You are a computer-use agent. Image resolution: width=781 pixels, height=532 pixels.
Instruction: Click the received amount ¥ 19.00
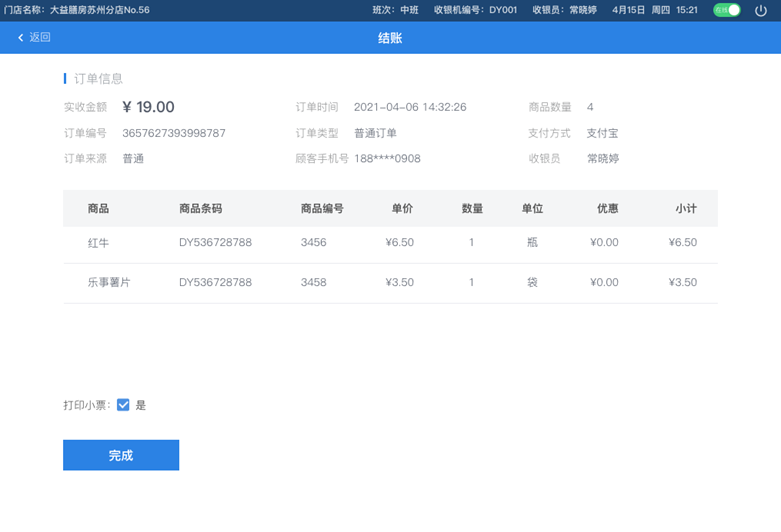pos(148,107)
